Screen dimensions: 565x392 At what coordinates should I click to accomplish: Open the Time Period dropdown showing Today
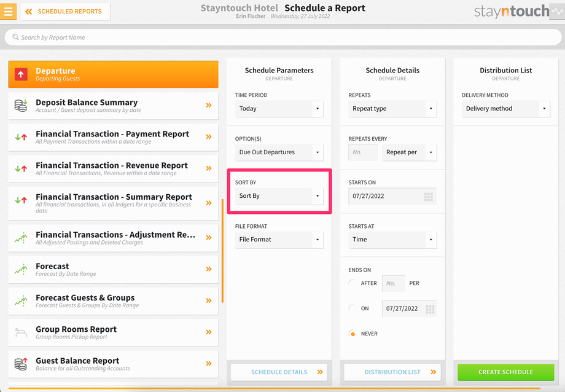click(279, 109)
